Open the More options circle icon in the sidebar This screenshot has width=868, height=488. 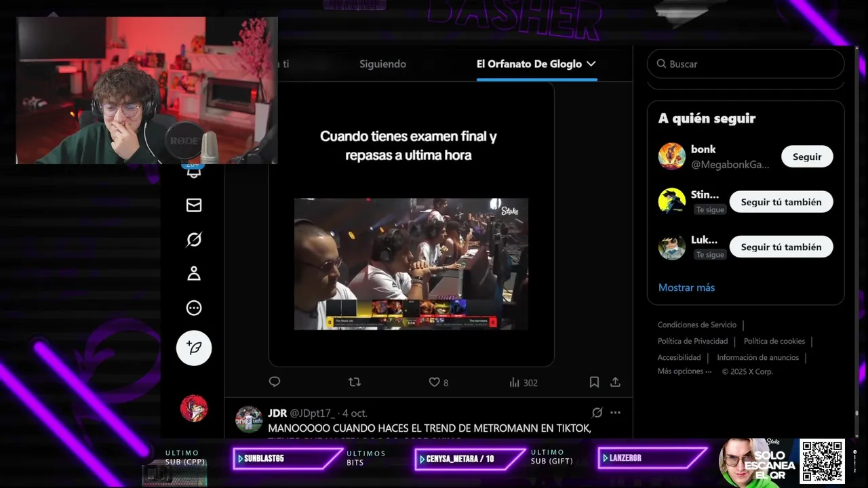pyautogui.click(x=194, y=308)
